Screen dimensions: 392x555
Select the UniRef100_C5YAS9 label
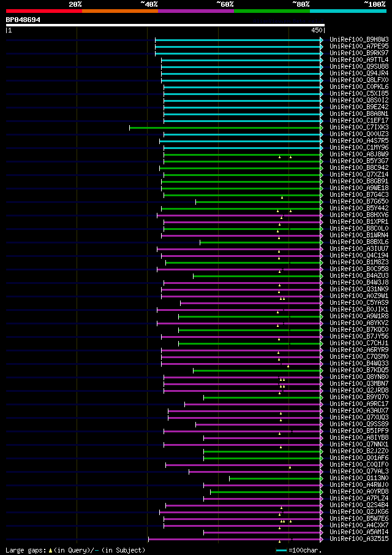(359, 303)
